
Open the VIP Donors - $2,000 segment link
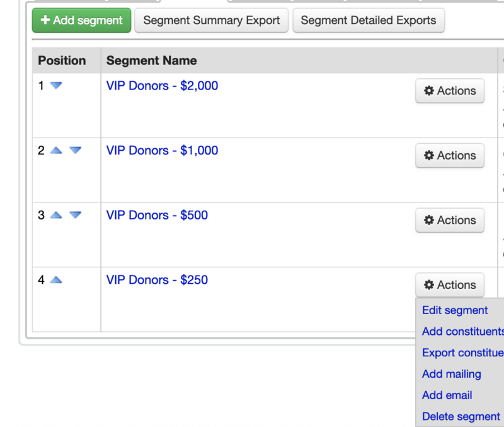pyautogui.click(x=162, y=86)
